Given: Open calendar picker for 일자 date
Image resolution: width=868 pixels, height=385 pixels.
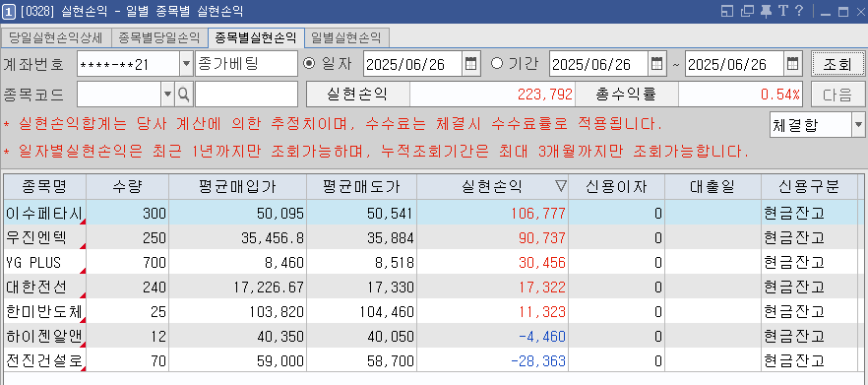Looking at the screenshot, I should tap(470, 64).
